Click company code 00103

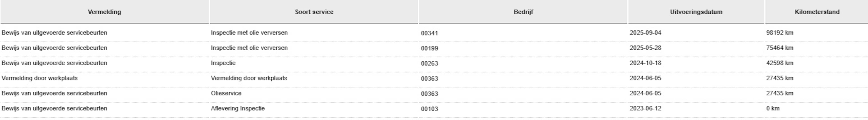point(429,109)
